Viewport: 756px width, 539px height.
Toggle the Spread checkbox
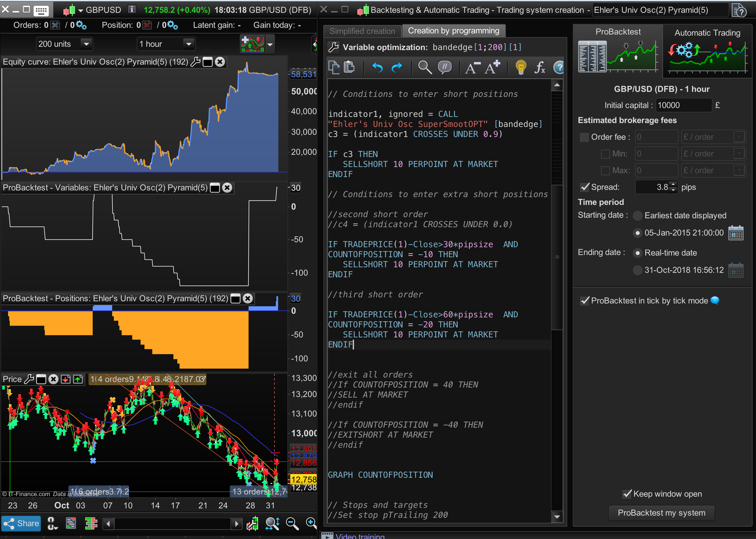pyautogui.click(x=585, y=187)
